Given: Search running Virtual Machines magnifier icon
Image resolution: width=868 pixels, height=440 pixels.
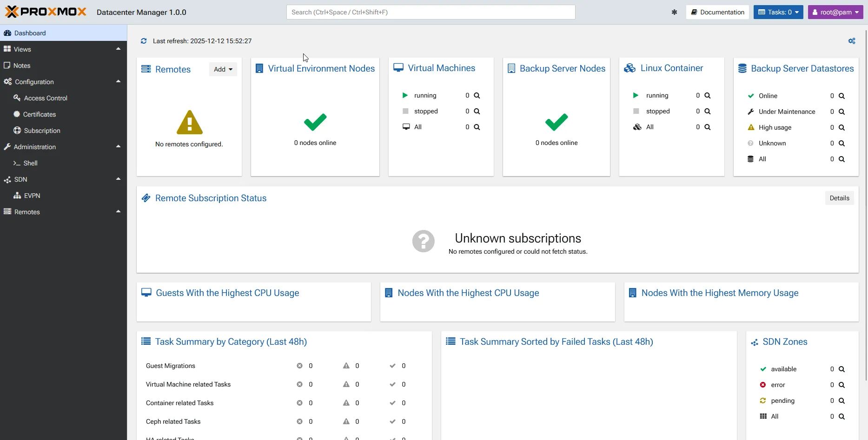Looking at the screenshot, I should (477, 95).
